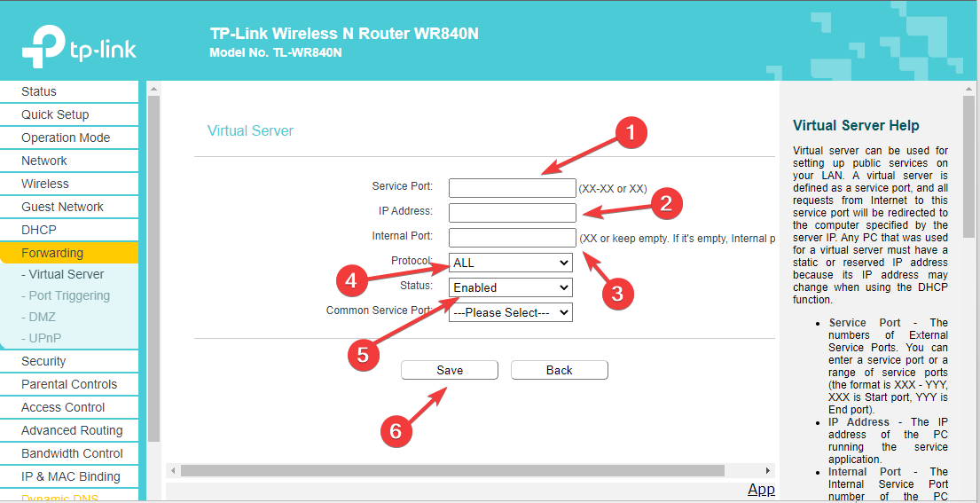Focus the Internal Port input field

pos(512,238)
